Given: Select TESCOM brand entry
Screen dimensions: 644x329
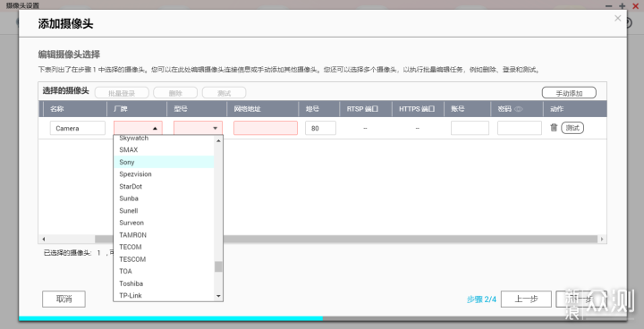Looking at the screenshot, I should 164,259.
